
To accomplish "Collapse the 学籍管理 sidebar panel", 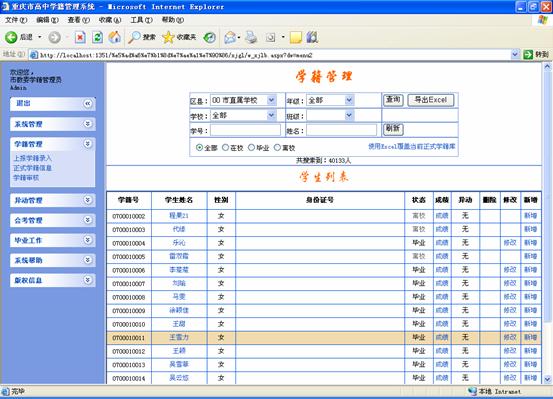I will [x=87, y=144].
